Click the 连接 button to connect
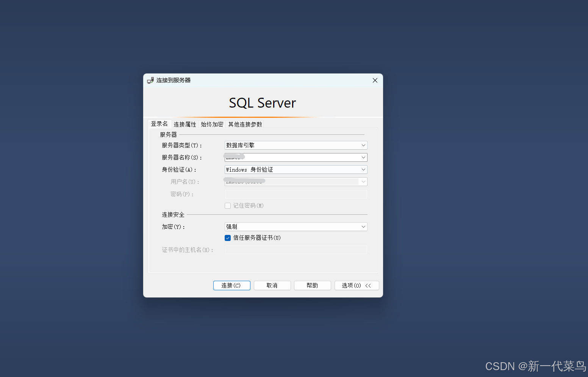The height and width of the screenshot is (377, 588). tap(231, 285)
